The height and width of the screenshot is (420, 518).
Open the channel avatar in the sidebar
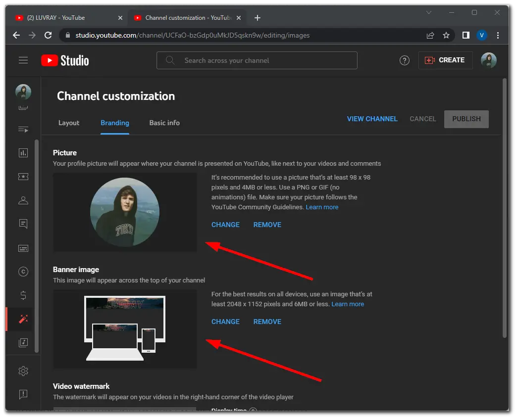23,92
